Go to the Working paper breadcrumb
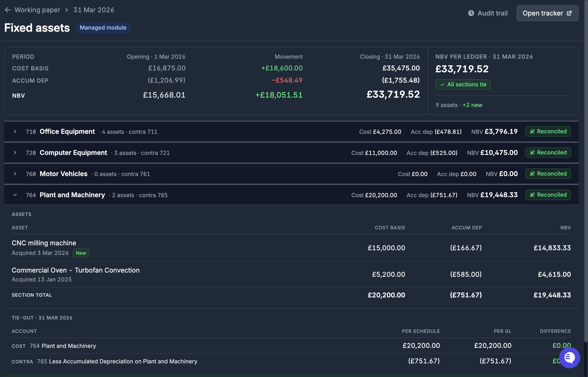The width and height of the screenshot is (588, 377). click(37, 10)
